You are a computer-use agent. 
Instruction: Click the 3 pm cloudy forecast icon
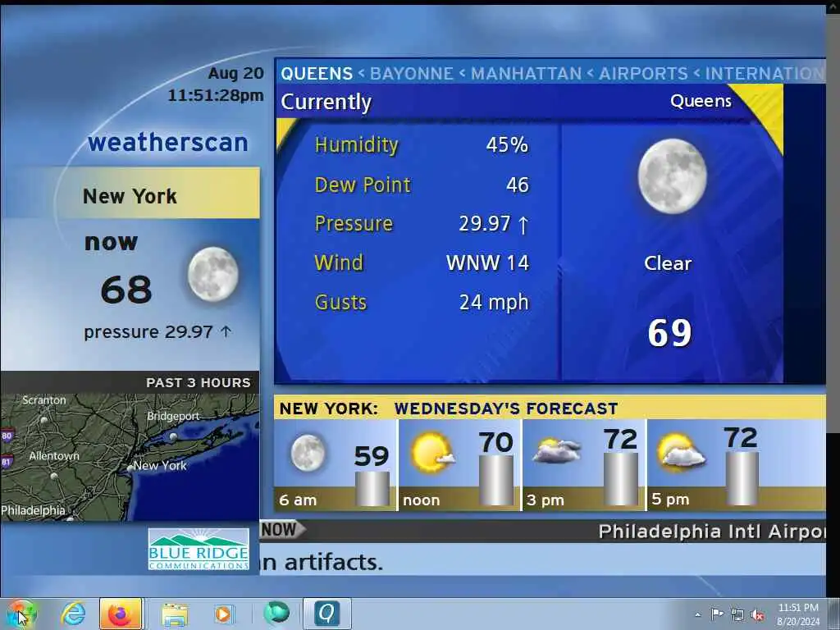click(x=557, y=450)
